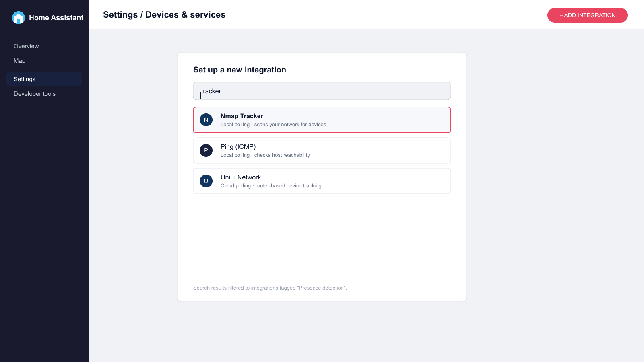Click the Settings / Devices & services heading
This screenshot has height=362, width=644.
(164, 15)
